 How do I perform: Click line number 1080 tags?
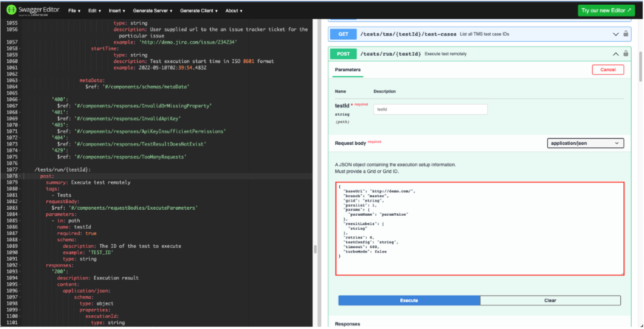point(12,189)
